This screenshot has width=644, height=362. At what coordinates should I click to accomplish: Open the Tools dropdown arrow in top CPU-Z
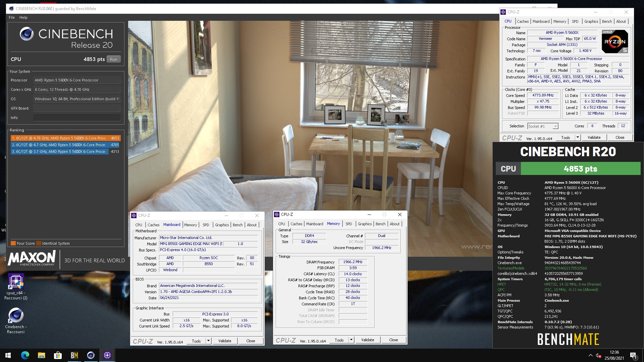[x=578, y=137]
